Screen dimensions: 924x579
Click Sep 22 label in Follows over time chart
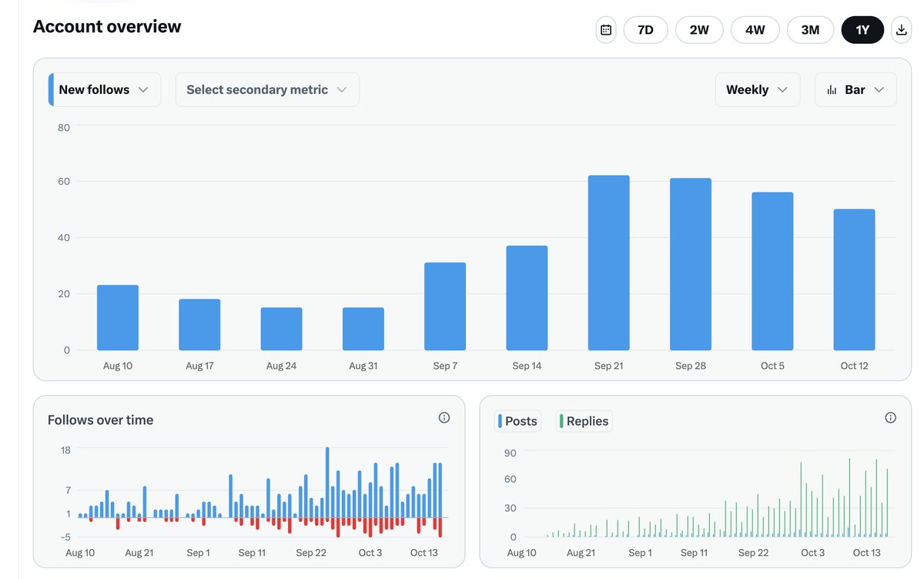click(311, 553)
